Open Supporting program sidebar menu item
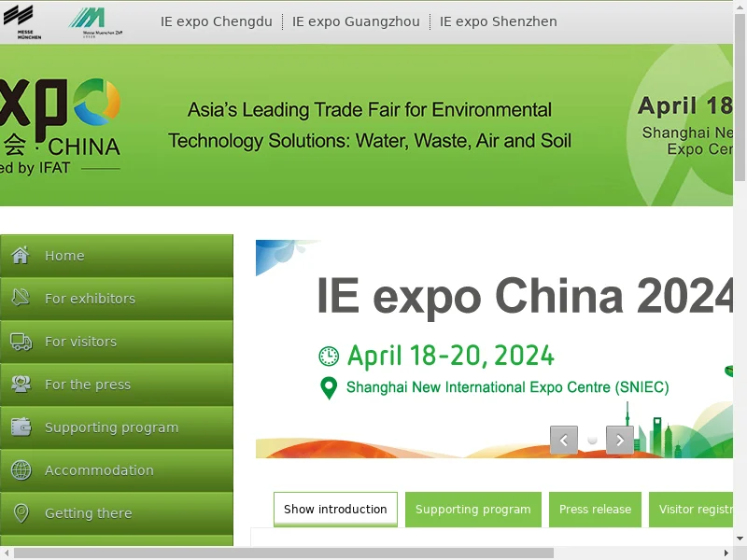747x560 pixels. [117, 427]
